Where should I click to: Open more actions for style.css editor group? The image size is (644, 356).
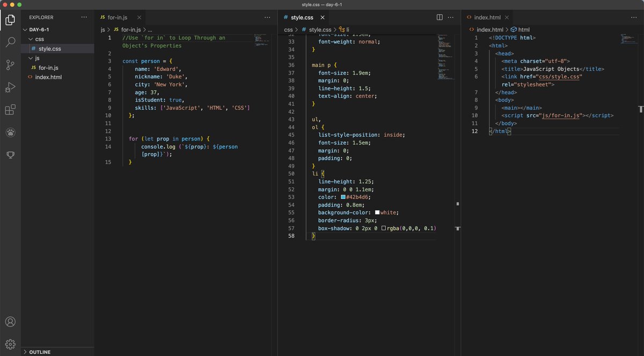point(451,17)
